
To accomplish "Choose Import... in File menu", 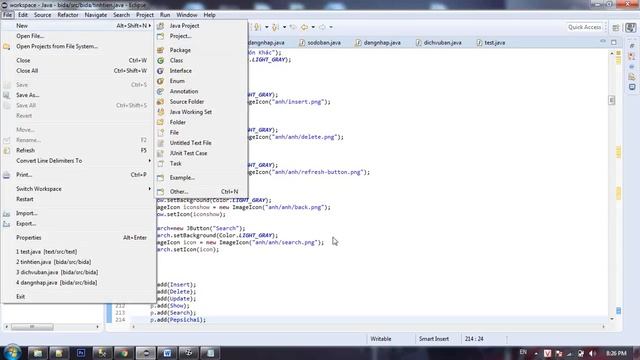I will coord(27,213).
